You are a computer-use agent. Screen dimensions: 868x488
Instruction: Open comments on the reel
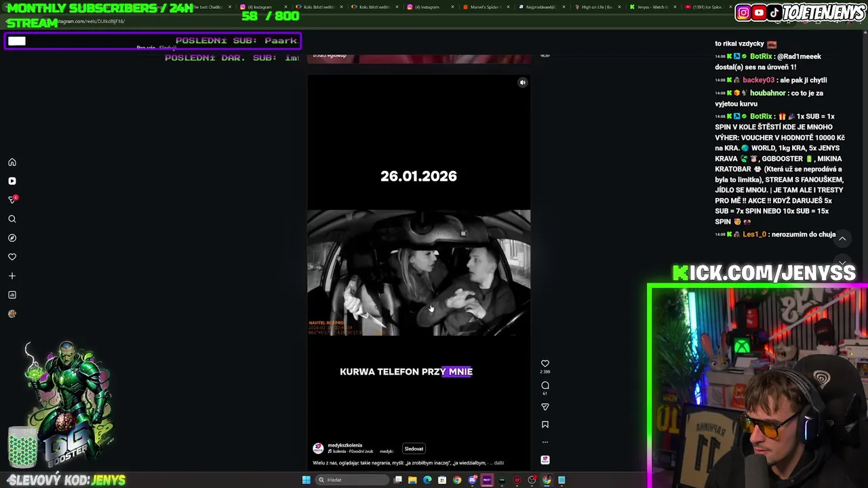click(x=545, y=385)
